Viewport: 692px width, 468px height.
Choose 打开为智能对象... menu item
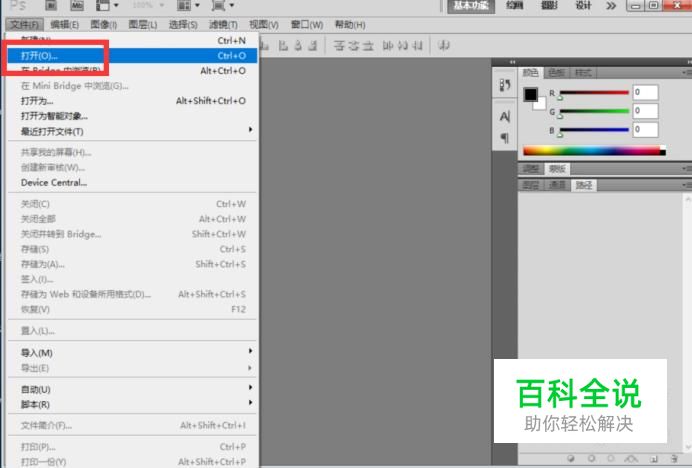tap(132, 116)
